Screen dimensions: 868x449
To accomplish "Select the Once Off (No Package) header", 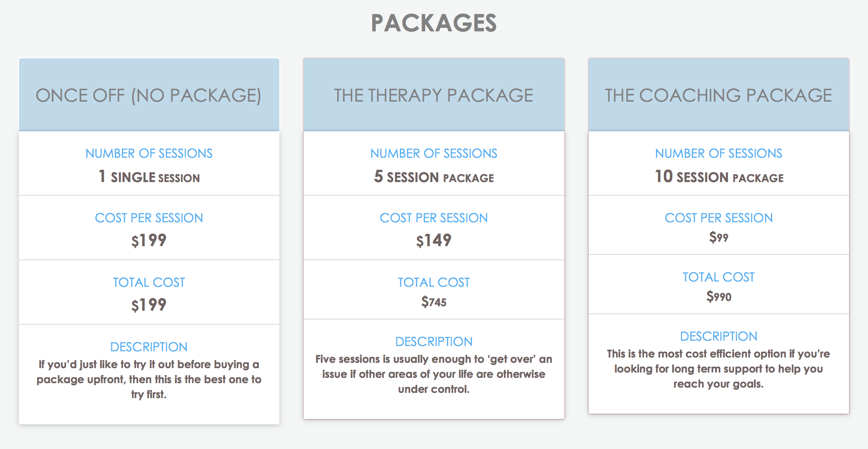I will [x=149, y=95].
